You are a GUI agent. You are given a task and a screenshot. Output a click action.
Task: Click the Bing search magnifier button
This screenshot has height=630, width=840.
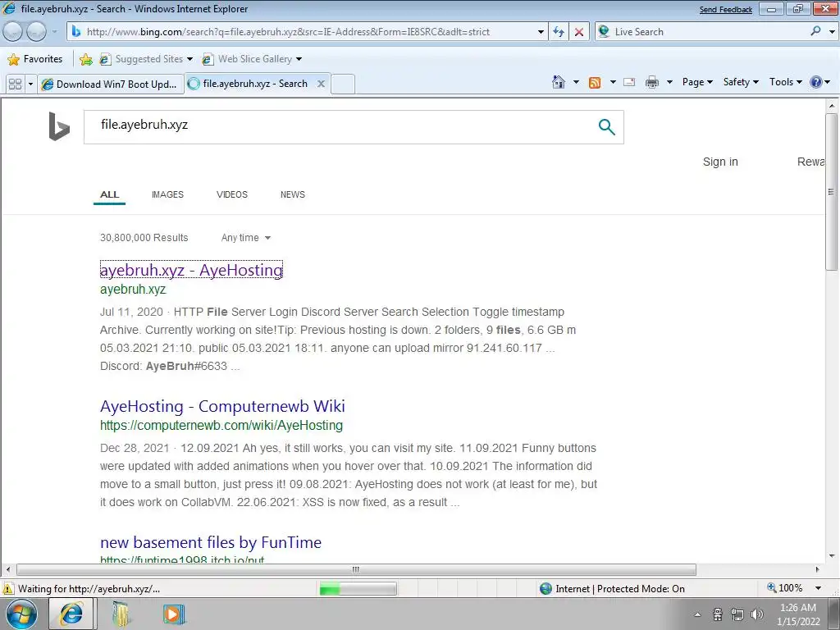pyautogui.click(x=606, y=127)
